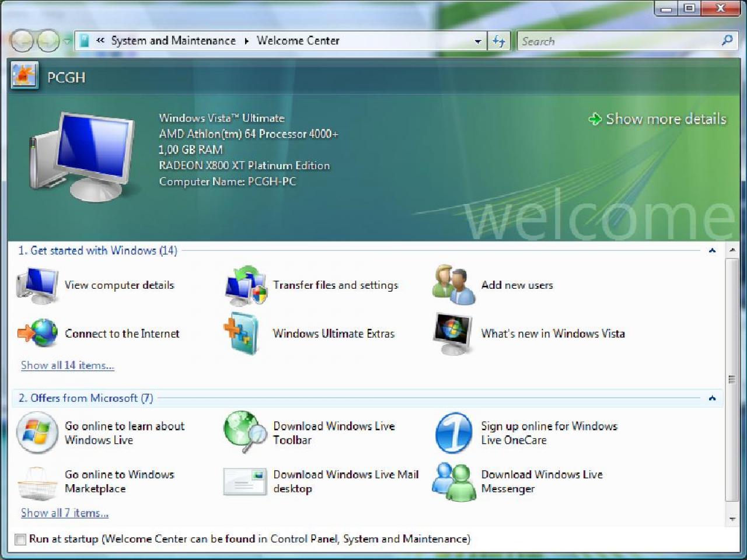747x560 pixels.
Task: Click Show all 14 items link
Action: tap(68, 366)
